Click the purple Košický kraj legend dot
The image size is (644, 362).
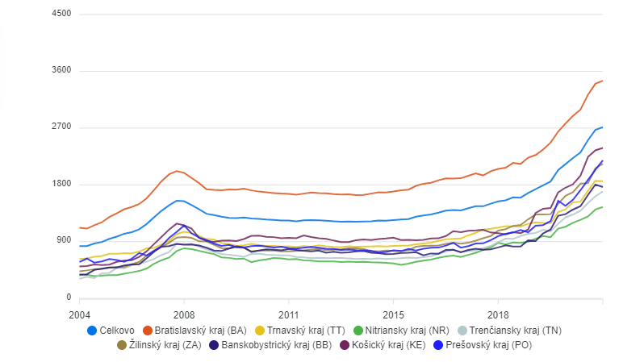(345, 345)
